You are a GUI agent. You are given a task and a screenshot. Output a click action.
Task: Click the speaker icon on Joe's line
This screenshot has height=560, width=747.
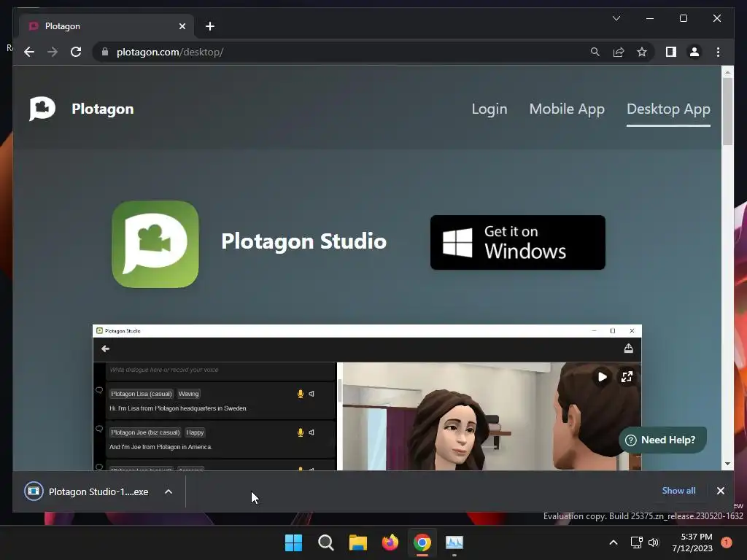tap(311, 432)
